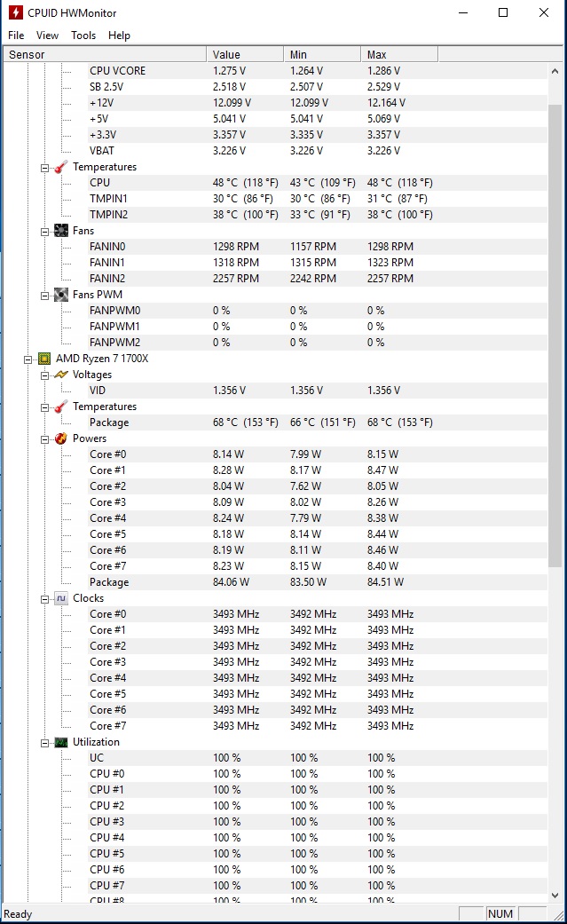Select the AMD Ryzen 7 1700X label
567x924 pixels.
[x=102, y=359]
